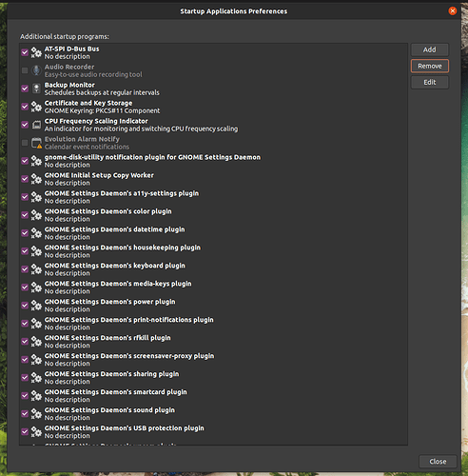Disable the USB protection plugin checkbox
Screen dimensions: 468x476
point(25,432)
